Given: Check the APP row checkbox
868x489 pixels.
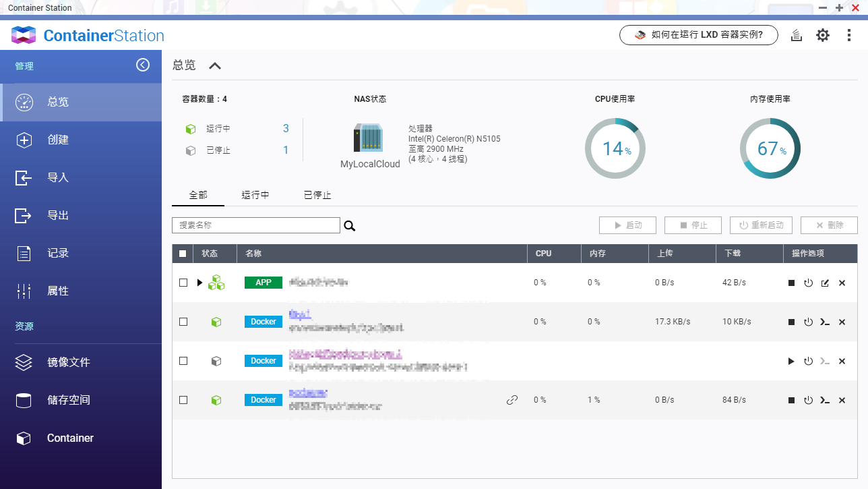Looking at the screenshot, I should coord(183,283).
